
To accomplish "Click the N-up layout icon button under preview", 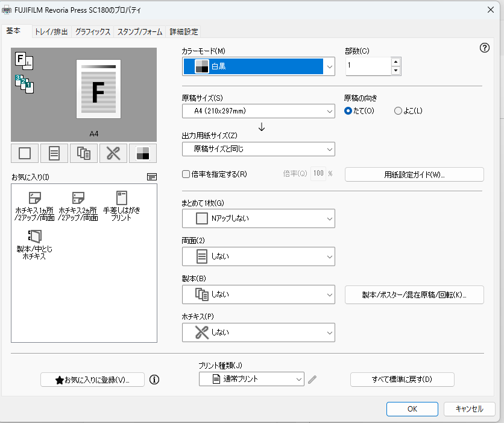I will (25, 153).
